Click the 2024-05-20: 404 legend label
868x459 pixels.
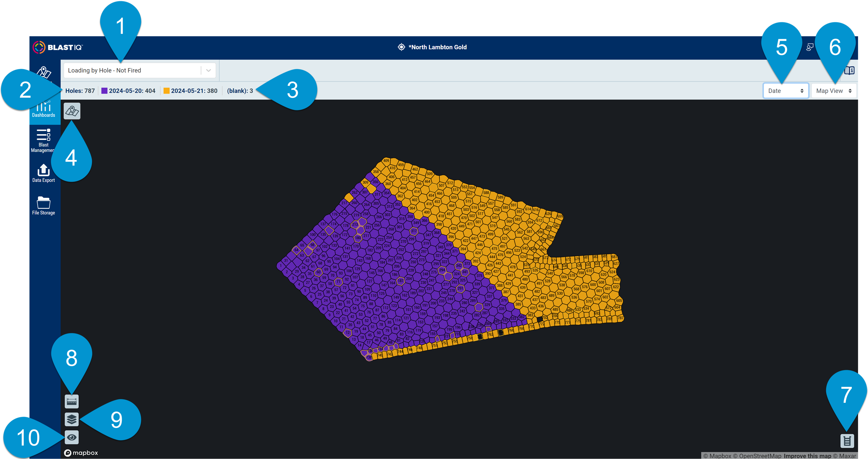coord(132,91)
